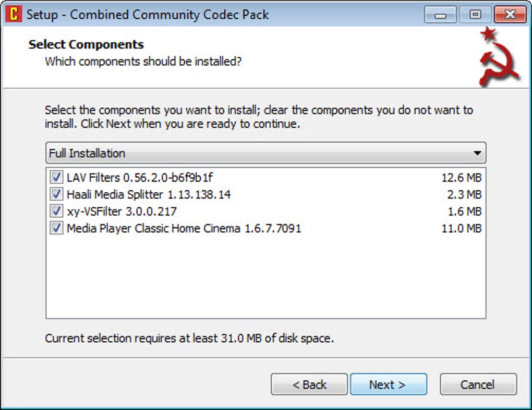Open the Full Installation dropdown

point(265,153)
